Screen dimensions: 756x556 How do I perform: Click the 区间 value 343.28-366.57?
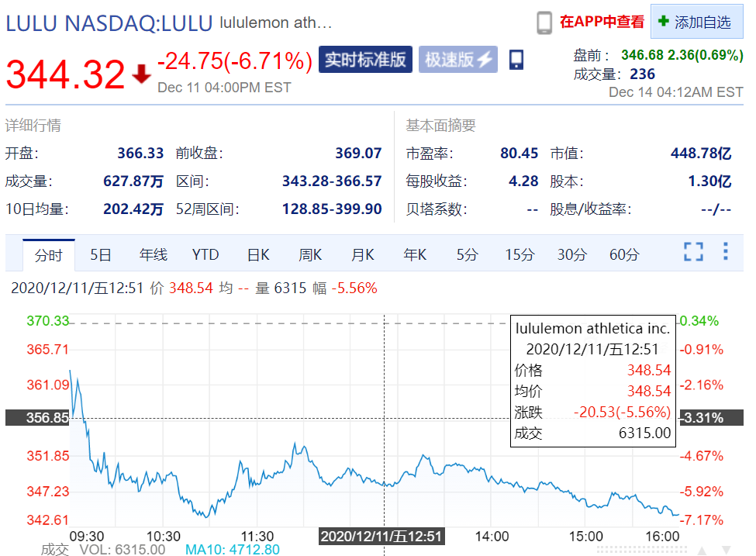[x=332, y=181]
